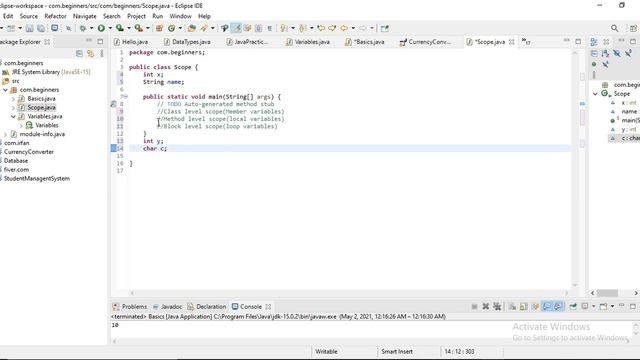
Task: Show the hidden editor tabs list
Action: (527, 42)
